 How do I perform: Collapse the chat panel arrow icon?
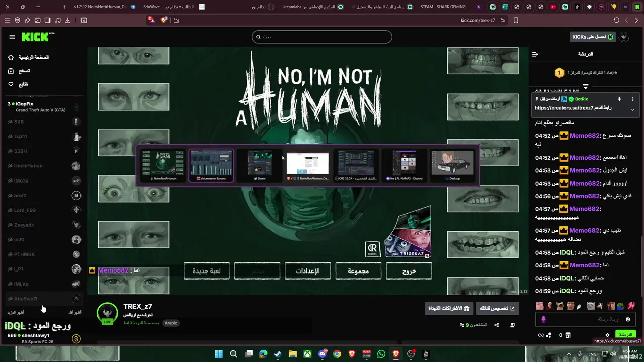[535, 54]
